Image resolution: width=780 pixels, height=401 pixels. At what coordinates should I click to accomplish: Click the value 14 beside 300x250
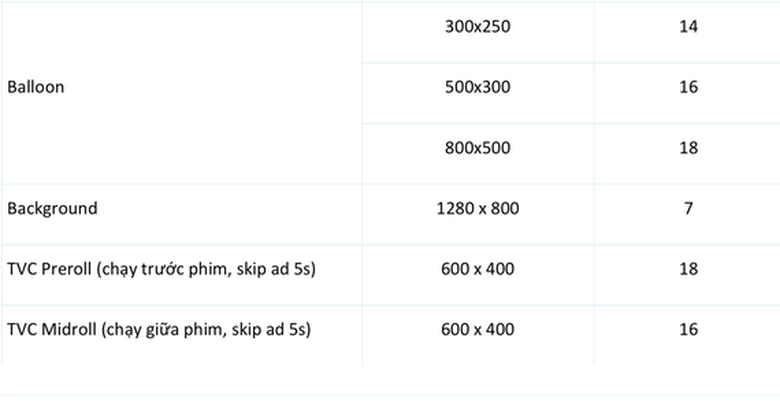coord(688,27)
